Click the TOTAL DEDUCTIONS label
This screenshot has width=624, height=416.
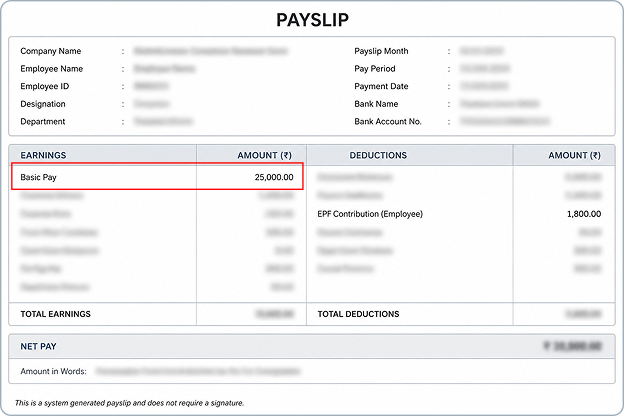click(358, 314)
